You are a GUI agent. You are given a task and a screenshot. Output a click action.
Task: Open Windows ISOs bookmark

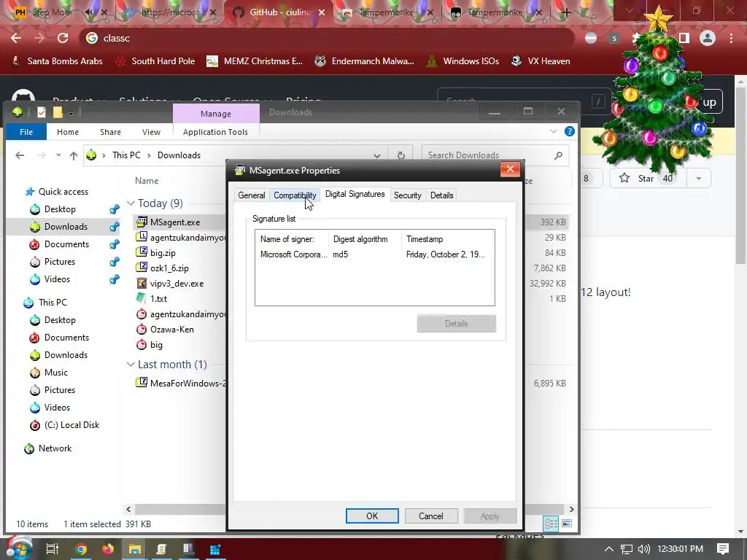point(462,61)
